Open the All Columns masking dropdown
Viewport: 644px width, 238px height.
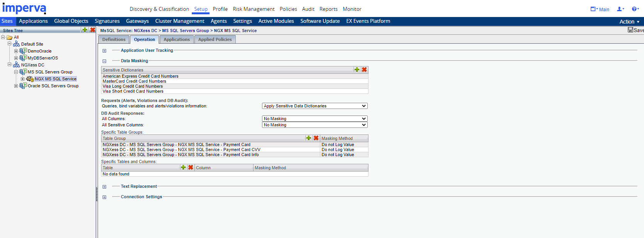pos(314,119)
